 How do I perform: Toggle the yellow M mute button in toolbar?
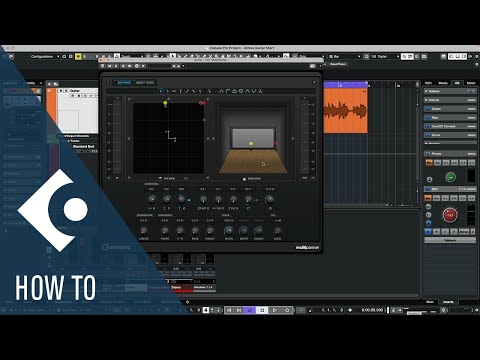point(78,57)
